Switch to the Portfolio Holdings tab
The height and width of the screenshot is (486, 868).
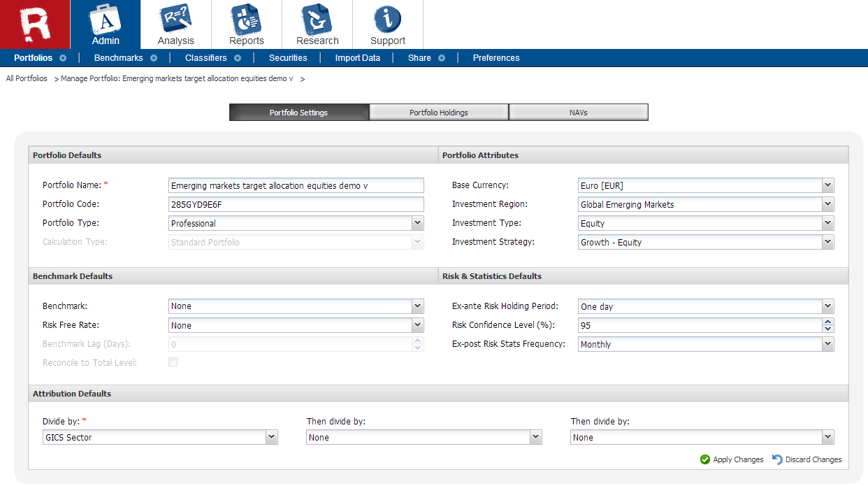click(x=438, y=113)
